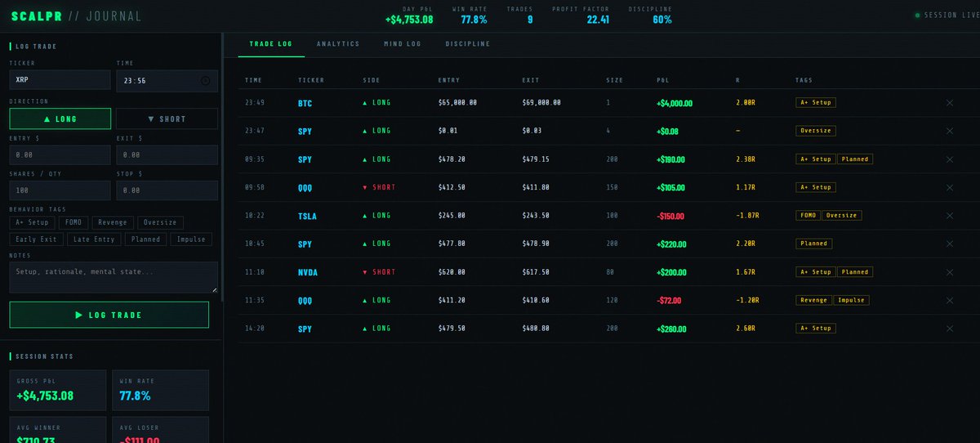Screen dimensions: 980x443
Task: Toggle the Revenge behavior tag
Action: pos(112,222)
